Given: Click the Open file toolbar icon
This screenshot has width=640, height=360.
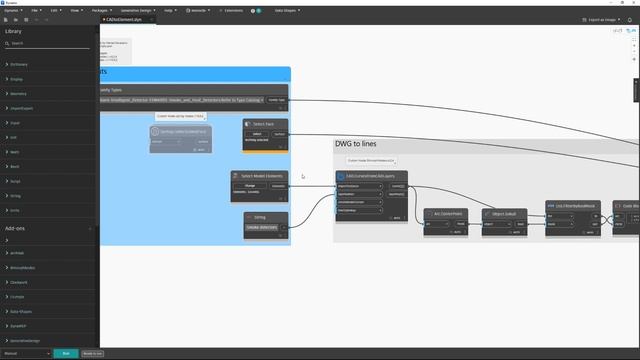Looking at the screenshot, I should pyautogui.click(x=16, y=20).
